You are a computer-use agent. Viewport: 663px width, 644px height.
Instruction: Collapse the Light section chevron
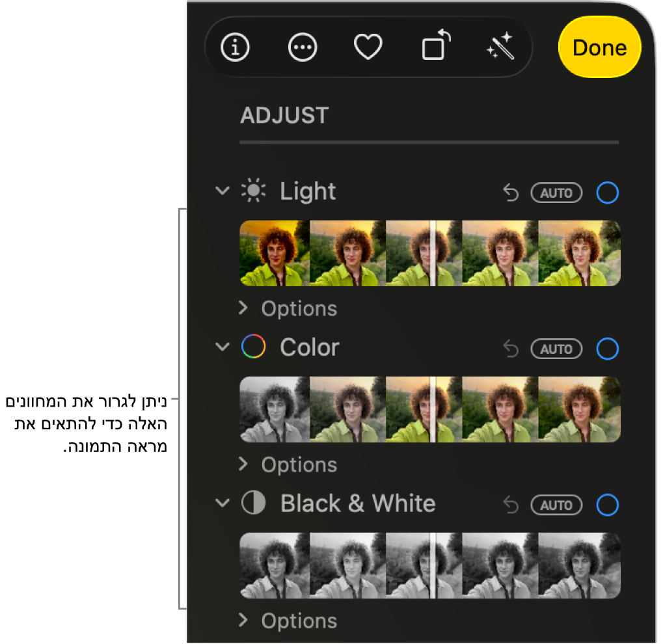pyautogui.click(x=223, y=191)
